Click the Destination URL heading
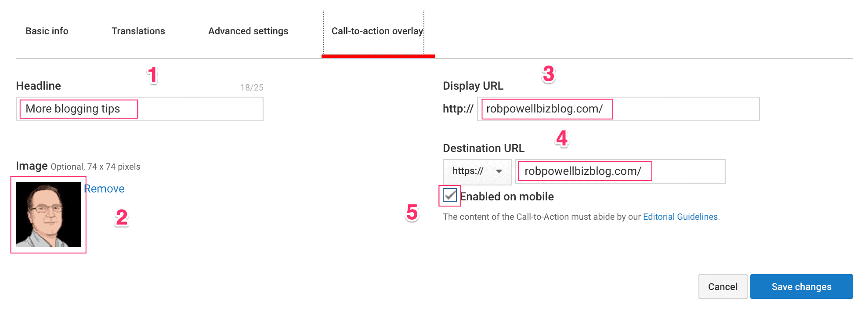Image resolution: width=868 pixels, height=312 pixels. (x=483, y=148)
